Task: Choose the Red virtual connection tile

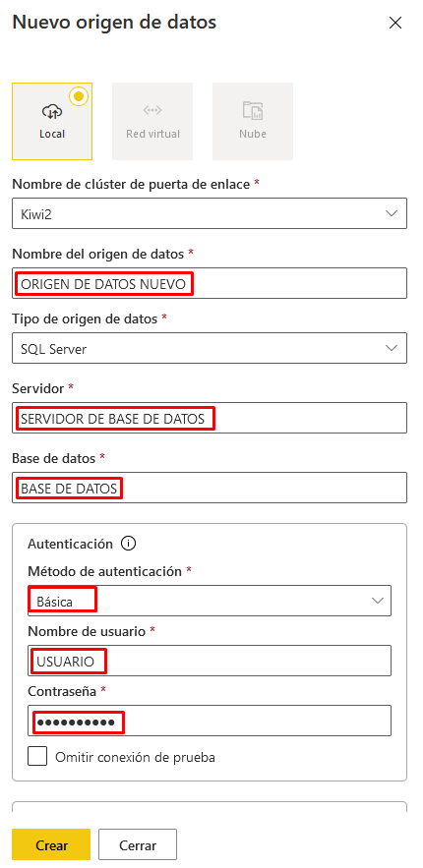Action: [x=152, y=121]
